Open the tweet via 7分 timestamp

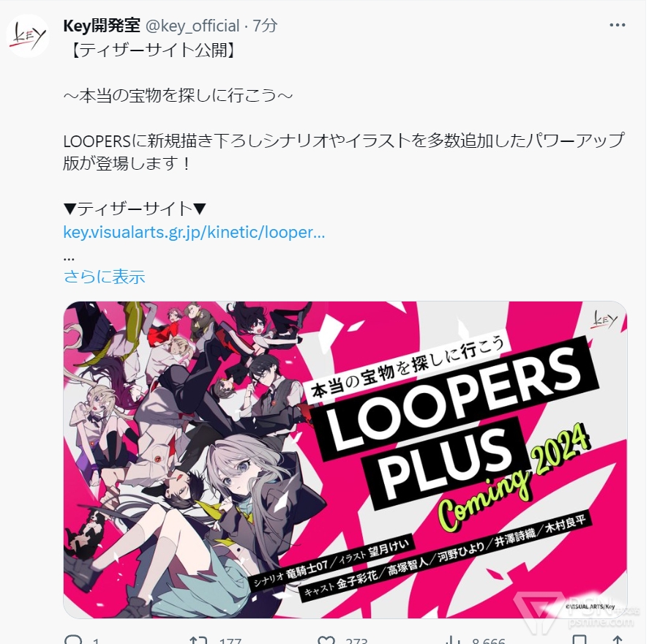click(x=265, y=26)
